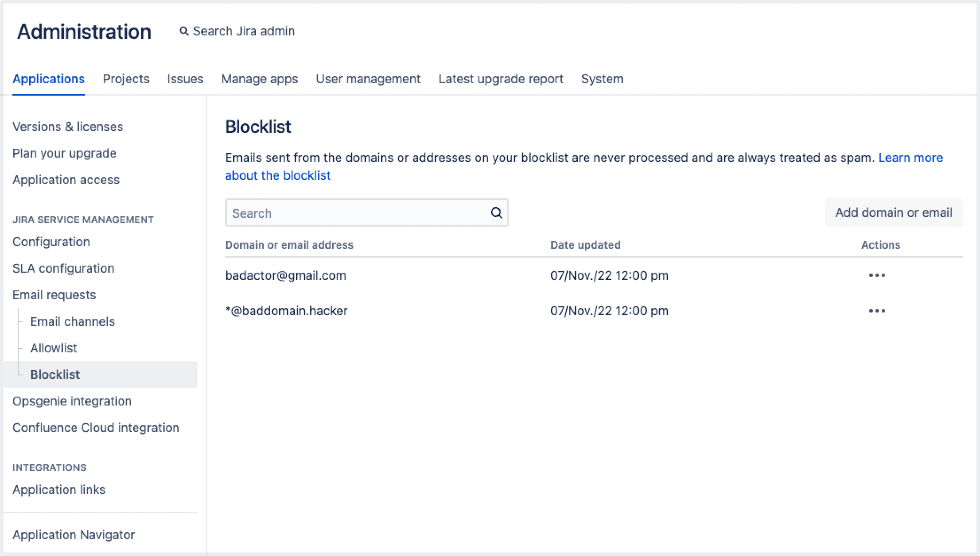Click Add domain or email button
This screenshot has width=980, height=556.
[x=893, y=212]
